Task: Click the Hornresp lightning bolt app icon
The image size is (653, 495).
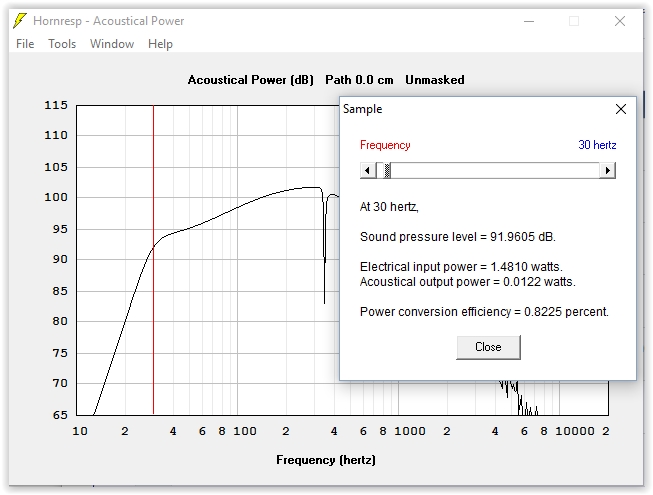Action: pos(20,21)
